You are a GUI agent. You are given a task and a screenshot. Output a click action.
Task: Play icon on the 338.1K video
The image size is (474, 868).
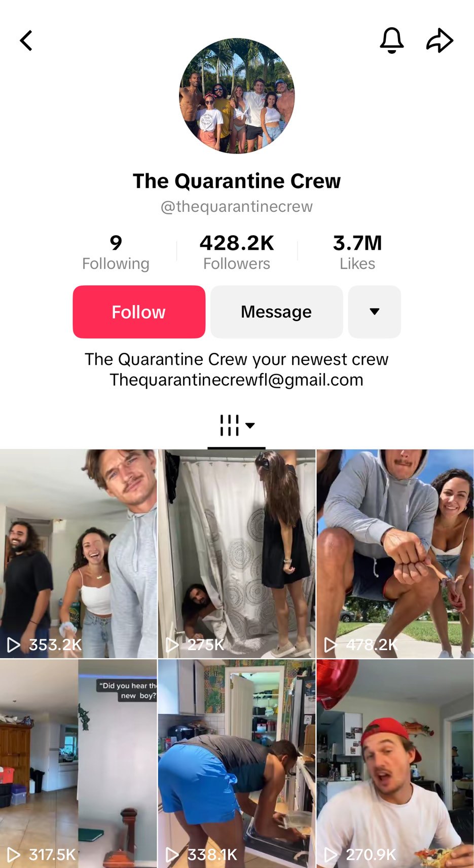172,855
